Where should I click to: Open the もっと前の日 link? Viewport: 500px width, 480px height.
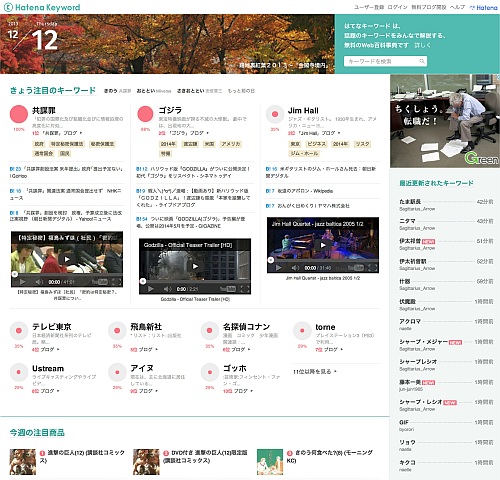tap(241, 91)
